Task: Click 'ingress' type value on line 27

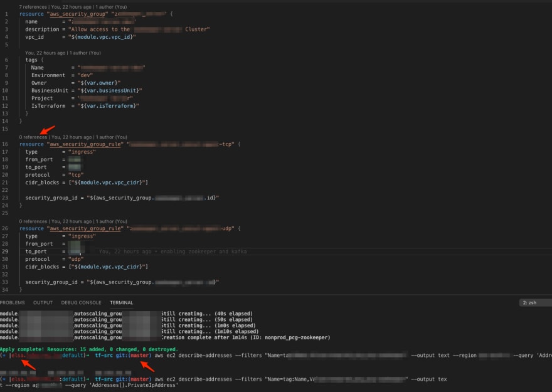Action: [x=82, y=236]
